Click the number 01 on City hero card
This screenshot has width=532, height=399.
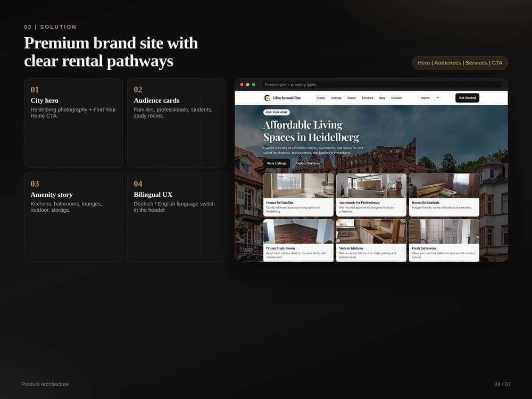(35, 89)
